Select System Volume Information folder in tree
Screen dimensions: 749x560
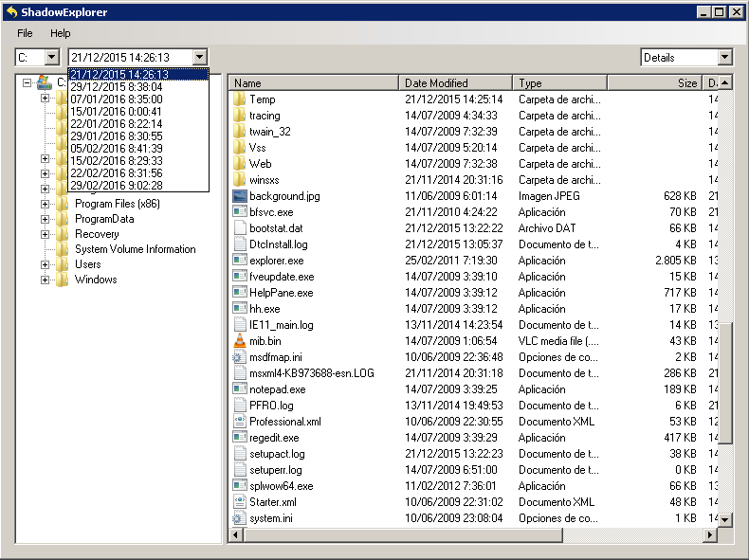pos(136,249)
